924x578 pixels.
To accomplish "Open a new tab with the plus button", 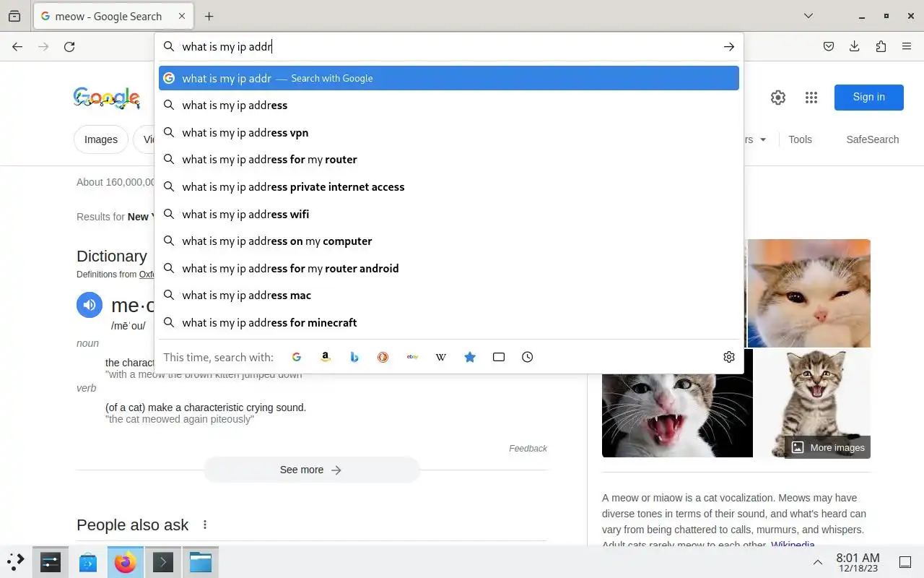I will click(x=209, y=16).
